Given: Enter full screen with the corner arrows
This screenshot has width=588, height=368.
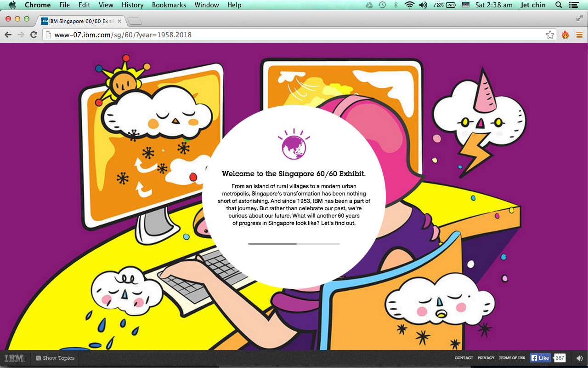Looking at the screenshot, I should 580,18.
